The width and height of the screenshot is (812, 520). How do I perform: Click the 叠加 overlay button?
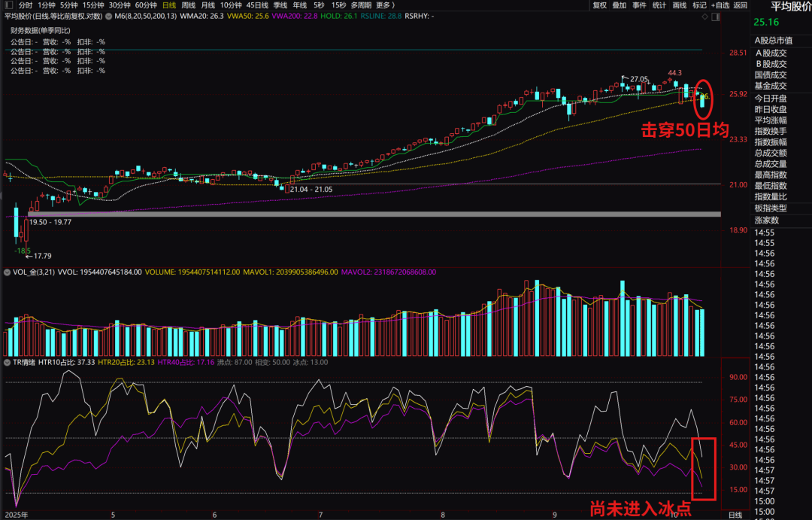(620, 5)
